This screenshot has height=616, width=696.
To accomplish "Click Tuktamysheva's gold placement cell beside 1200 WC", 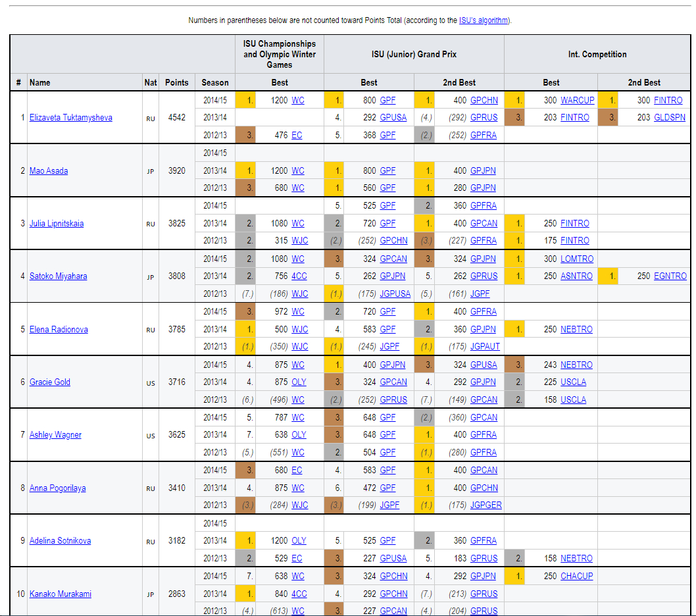I will [x=245, y=101].
